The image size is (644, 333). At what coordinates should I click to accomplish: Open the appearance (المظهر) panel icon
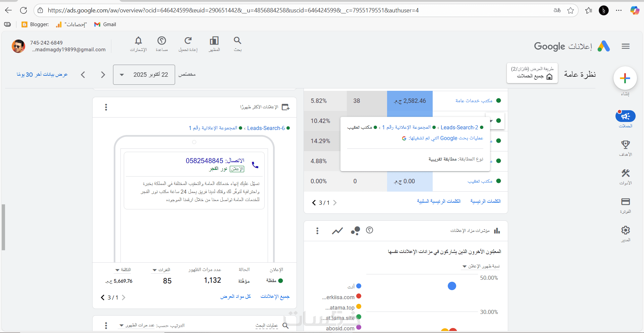click(214, 41)
